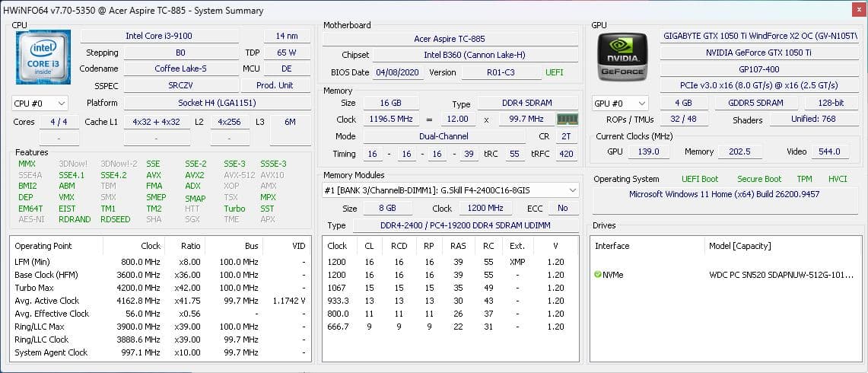Click the R01-C3 BIOS version field

(501, 72)
